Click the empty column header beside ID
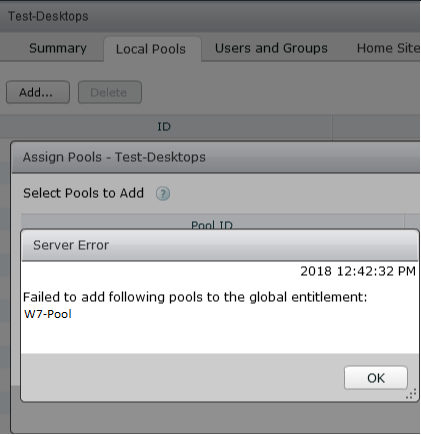 point(377,127)
